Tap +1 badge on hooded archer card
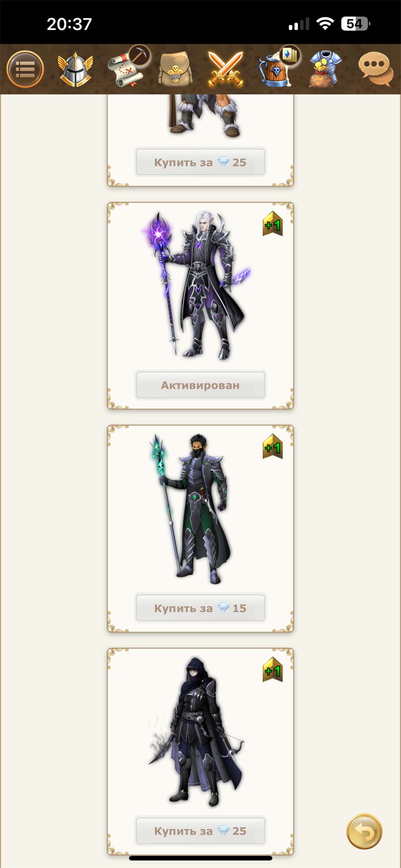The width and height of the screenshot is (401, 868). click(x=273, y=669)
